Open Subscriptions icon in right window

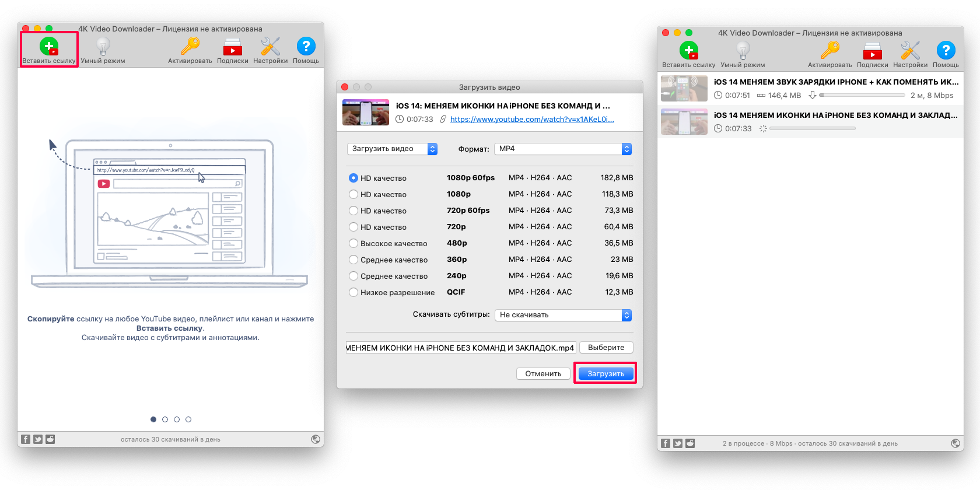(x=873, y=51)
